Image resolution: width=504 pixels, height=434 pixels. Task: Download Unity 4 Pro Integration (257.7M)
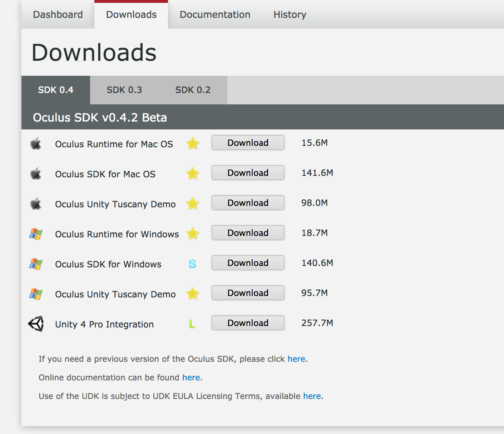point(248,323)
